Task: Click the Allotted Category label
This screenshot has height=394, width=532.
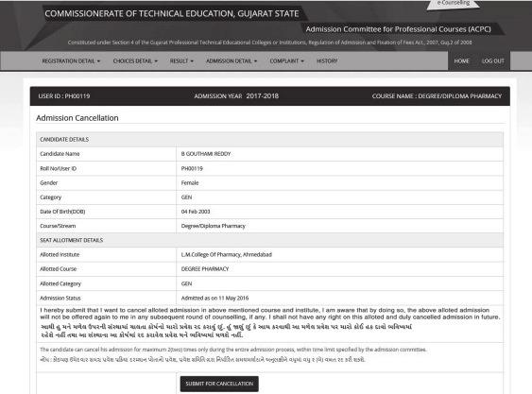Action: point(60,283)
